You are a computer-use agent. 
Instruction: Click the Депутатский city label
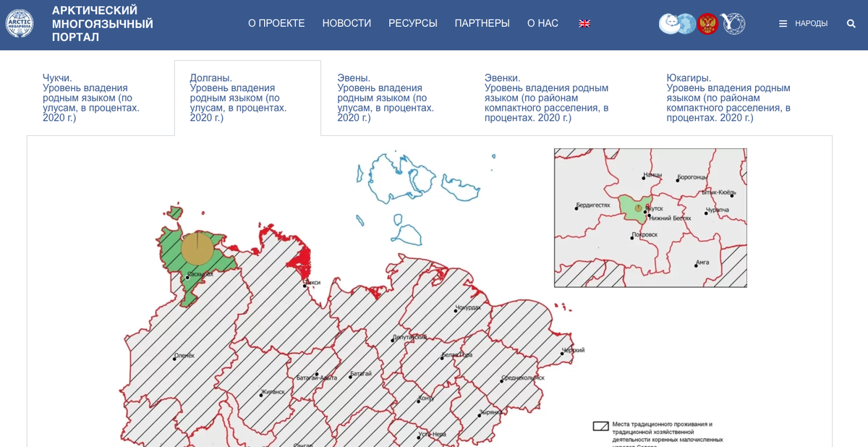point(410,337)
